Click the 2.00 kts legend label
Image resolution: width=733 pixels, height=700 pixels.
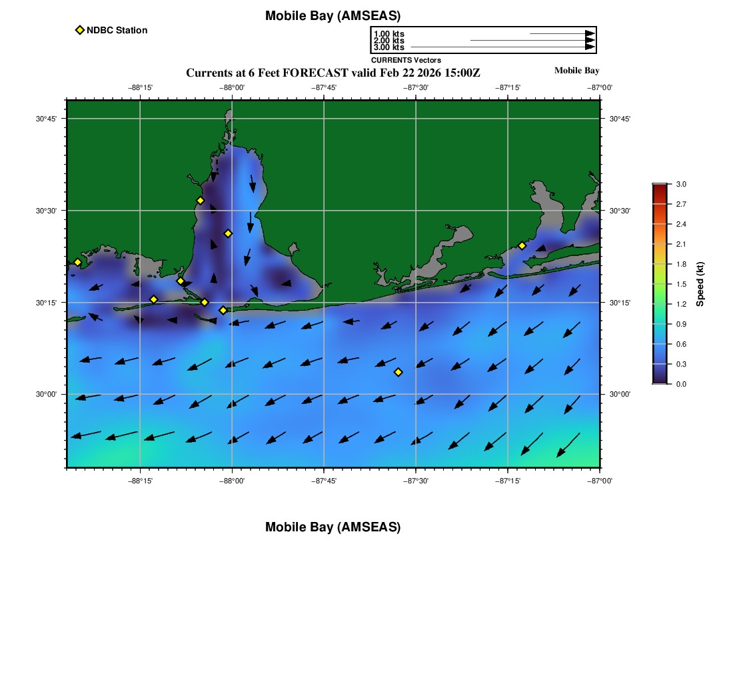pyautogui.click(x=388, y=41)
